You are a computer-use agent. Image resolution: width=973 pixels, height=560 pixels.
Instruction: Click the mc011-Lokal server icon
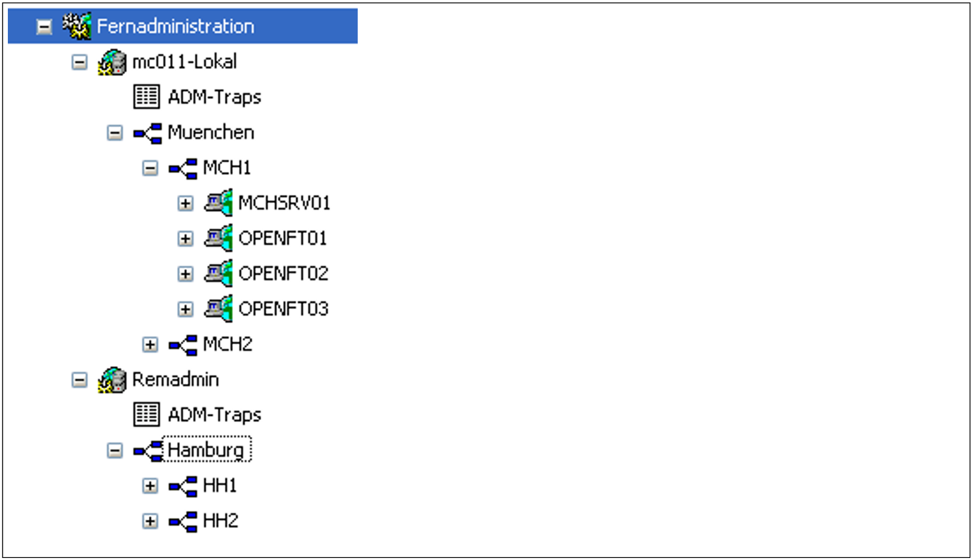(112, 62)
